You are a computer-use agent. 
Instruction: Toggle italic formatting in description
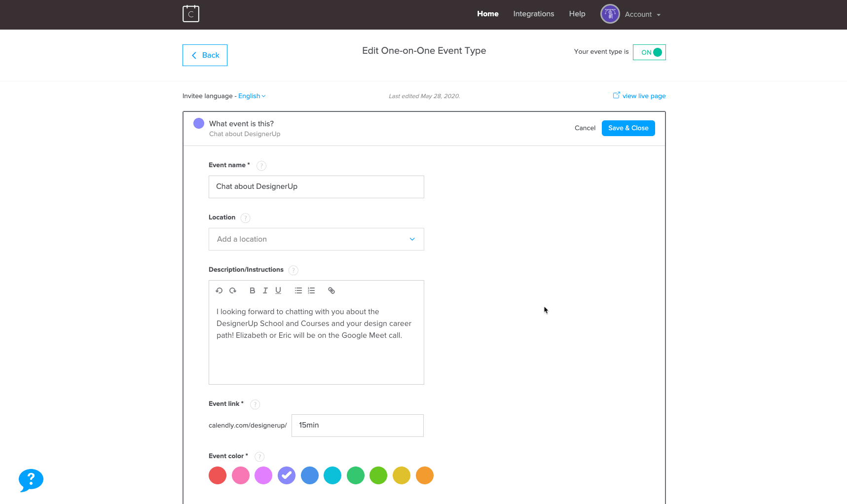[x=265, y=290]
